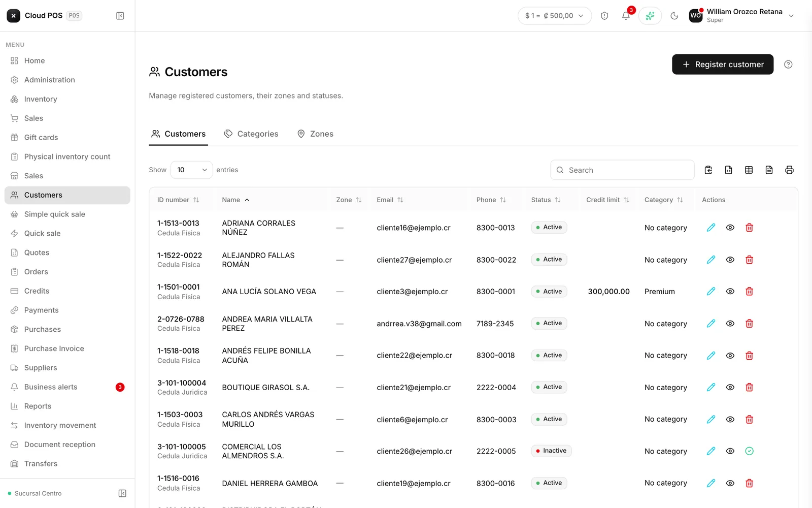Activate Comercial Los Almendros with check icon

coord(749,451)
